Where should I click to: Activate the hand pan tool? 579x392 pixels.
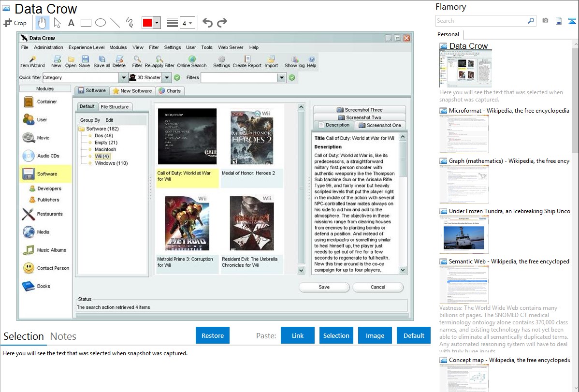(42, 23)
